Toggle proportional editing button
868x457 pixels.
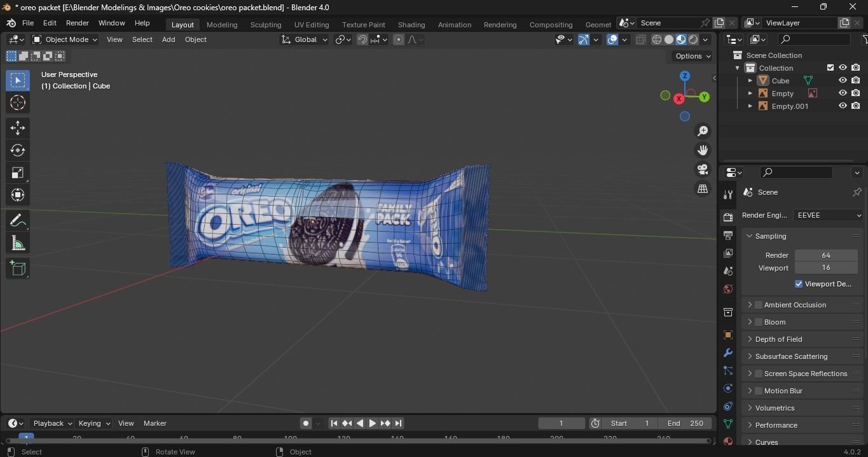click(x=399, y=39)
